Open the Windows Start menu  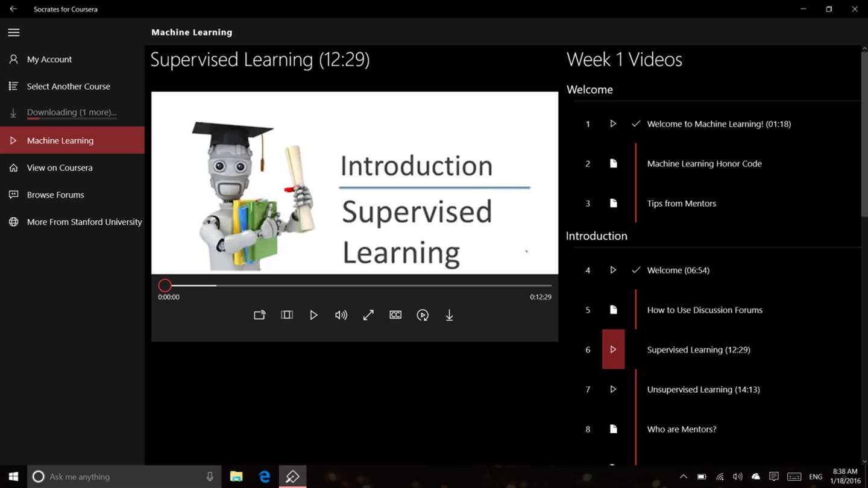(13, 477)
